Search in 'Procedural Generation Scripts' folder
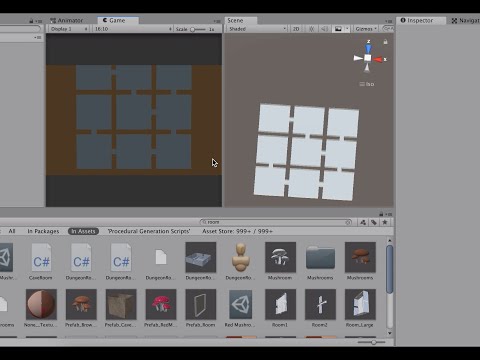Viewport: 480px width, 360px height. pyautogui.click(x=149, y=231)
